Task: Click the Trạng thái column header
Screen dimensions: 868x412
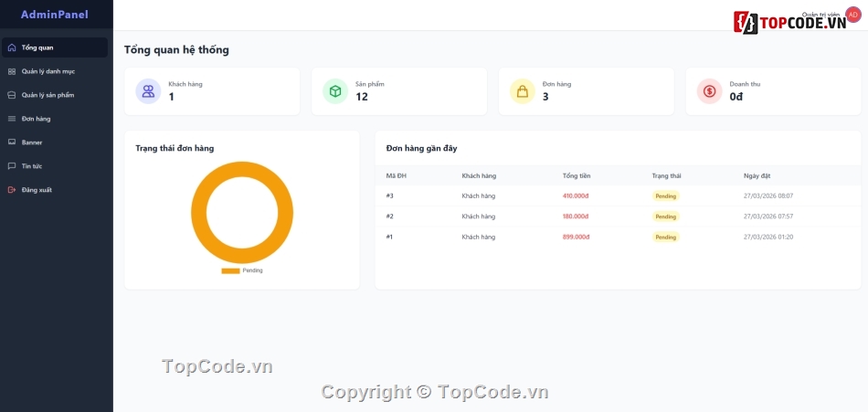Action: click(666, 176)
